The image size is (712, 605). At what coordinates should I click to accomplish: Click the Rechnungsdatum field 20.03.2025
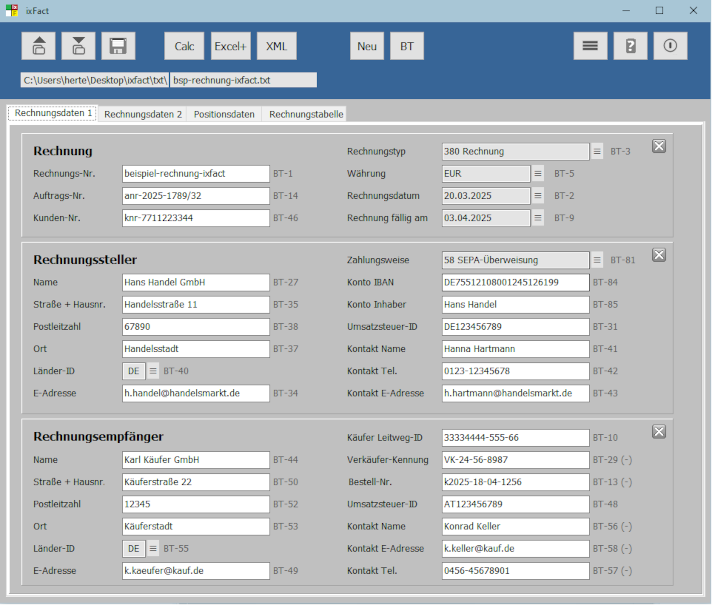(x=486, y=196)
